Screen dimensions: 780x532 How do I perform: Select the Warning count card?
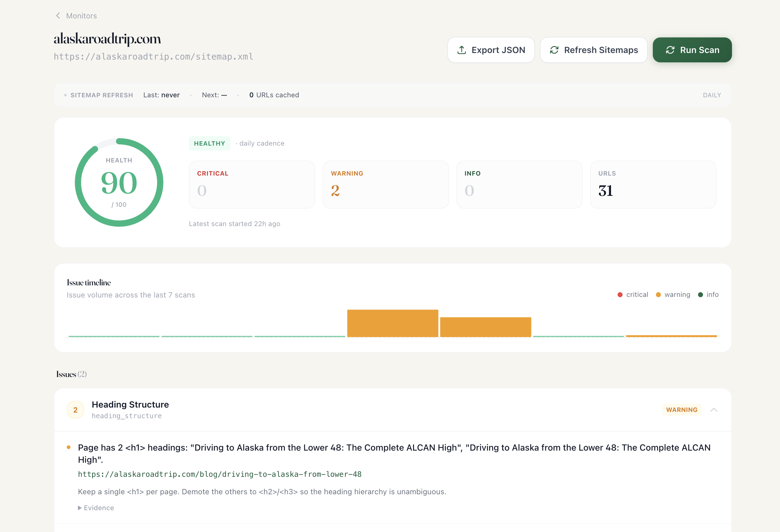point(385,185)
